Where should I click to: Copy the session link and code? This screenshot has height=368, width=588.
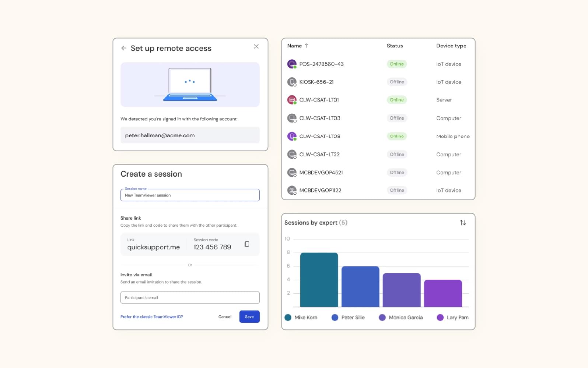(247, 244)
